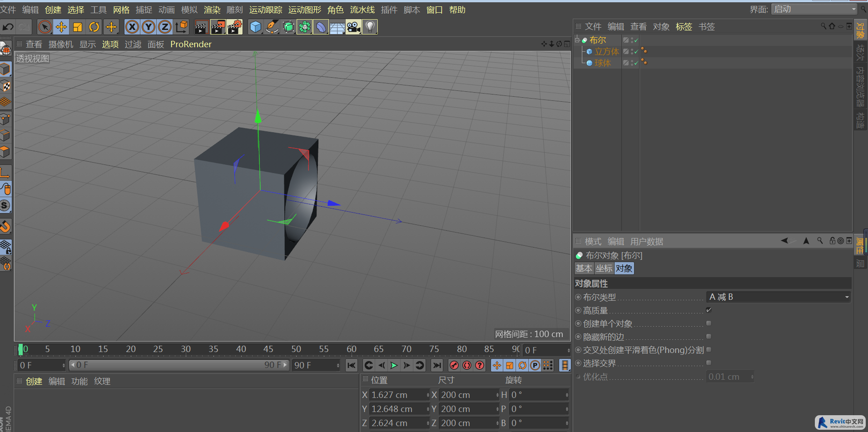Screen dimensions: 868x432
Task: Collapse the 布尔 object tree
Action: (x=577, y=40)
